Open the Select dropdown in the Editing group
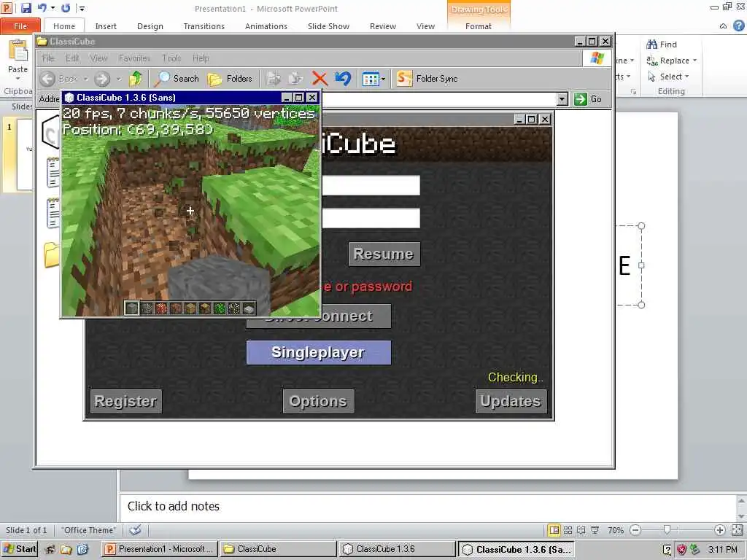Viewport: 747px width, 560px height. 687,77
